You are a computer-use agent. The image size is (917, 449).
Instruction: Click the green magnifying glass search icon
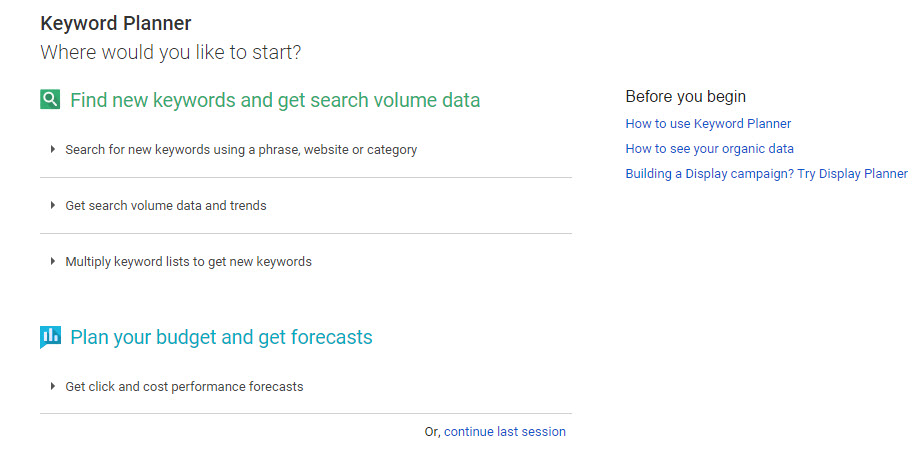50,99
